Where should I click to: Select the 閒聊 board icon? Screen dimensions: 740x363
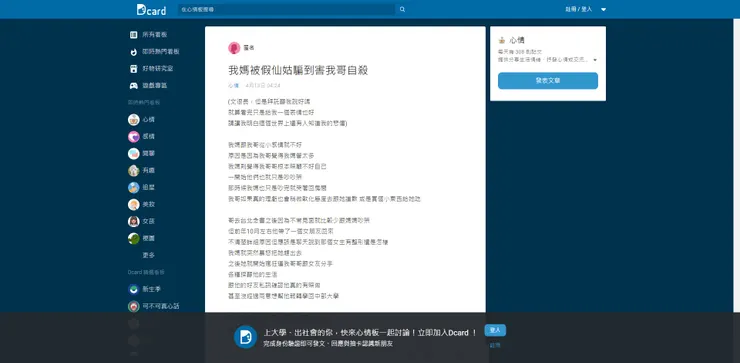pos(134,153)
